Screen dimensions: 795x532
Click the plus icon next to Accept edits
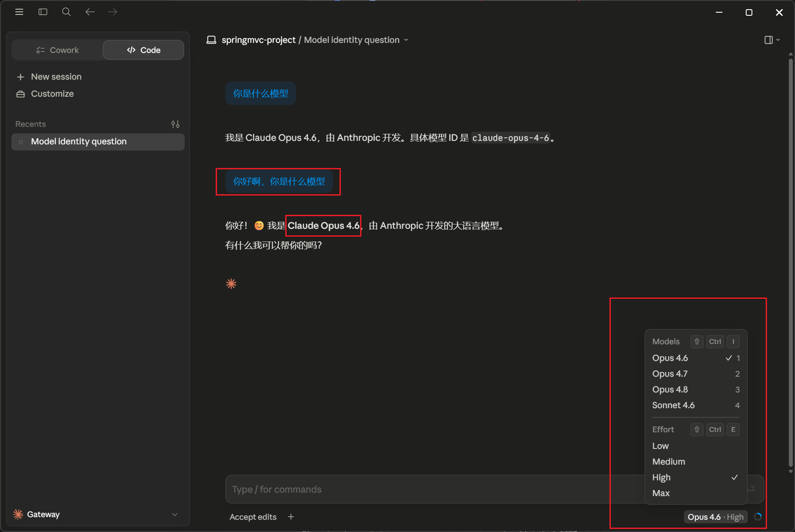(x=291, y=517)
